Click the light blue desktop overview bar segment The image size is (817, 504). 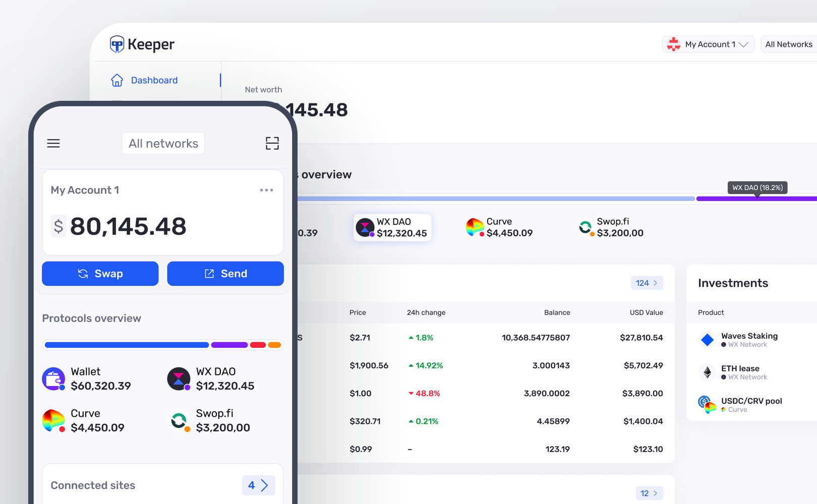coord(496,199)
